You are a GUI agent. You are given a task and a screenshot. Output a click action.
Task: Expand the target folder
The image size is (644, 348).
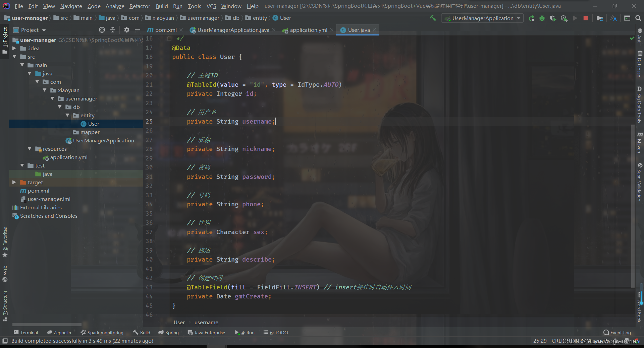point(14,182)
